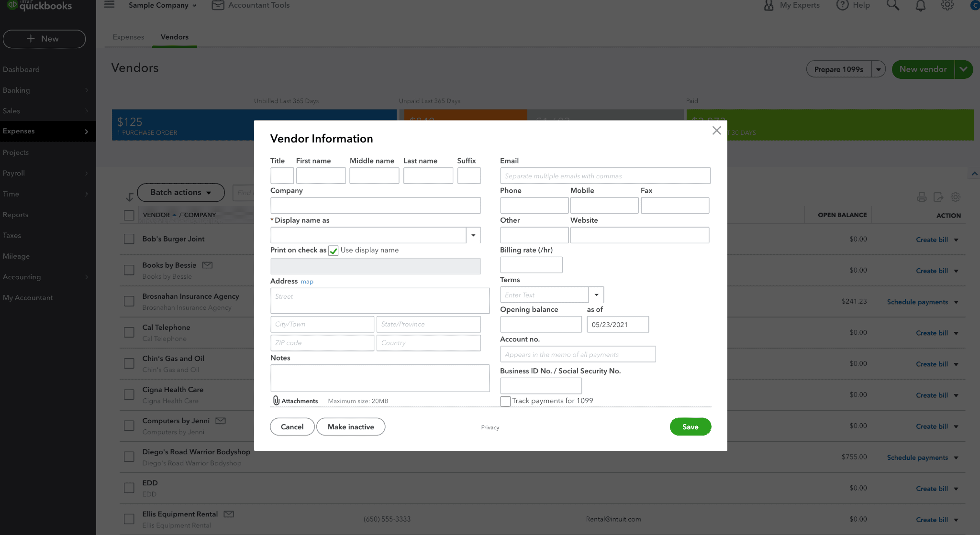Click the orange unpaid bills bar
The height and width of the screenshot is (535, 980).
click(x=465, y=115)
